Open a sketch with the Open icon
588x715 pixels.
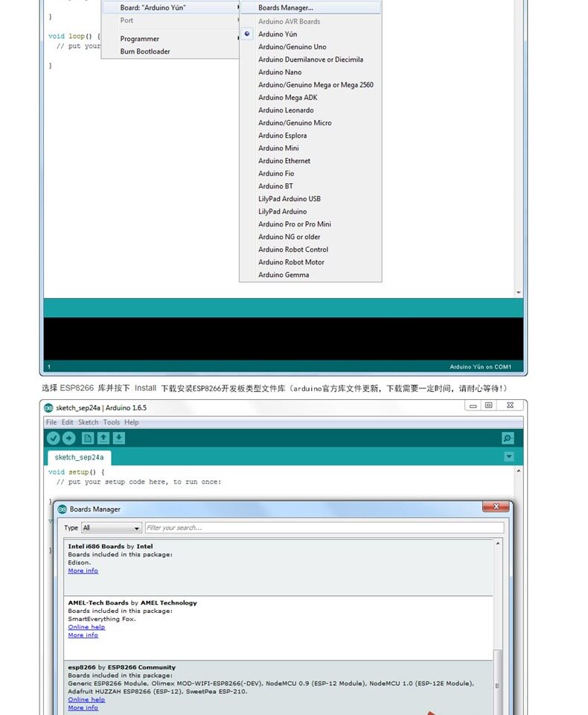(103, 438)
